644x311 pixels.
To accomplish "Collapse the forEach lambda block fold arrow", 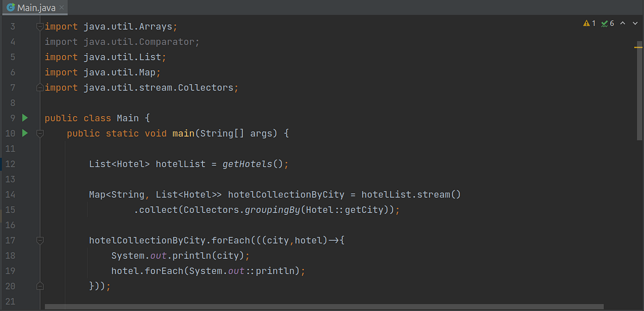I will (x=40, y=240).
